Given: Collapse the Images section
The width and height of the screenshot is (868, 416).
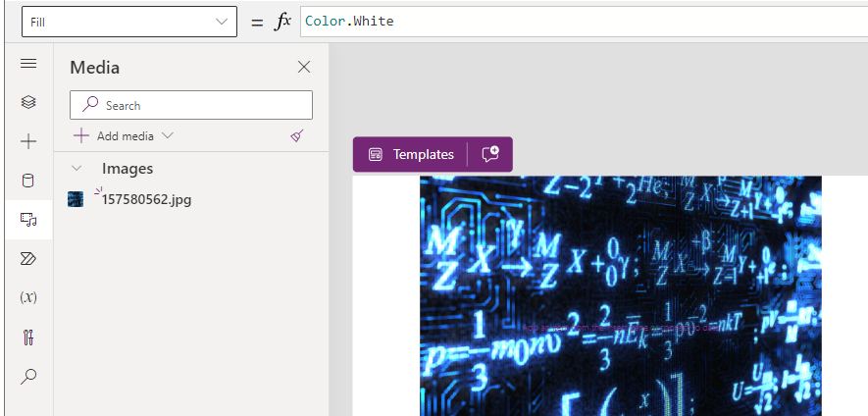Looking at the screenshot, I should click(77, 169).
